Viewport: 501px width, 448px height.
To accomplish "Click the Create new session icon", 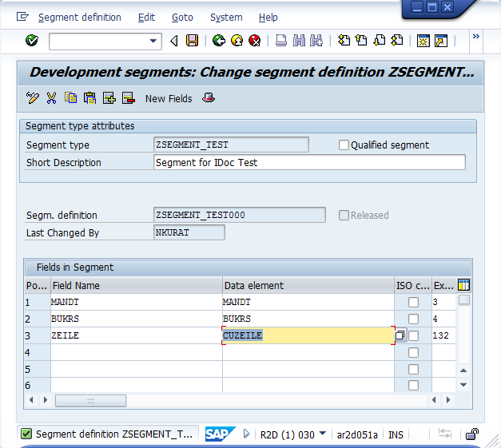I will (x=423, y=41).
